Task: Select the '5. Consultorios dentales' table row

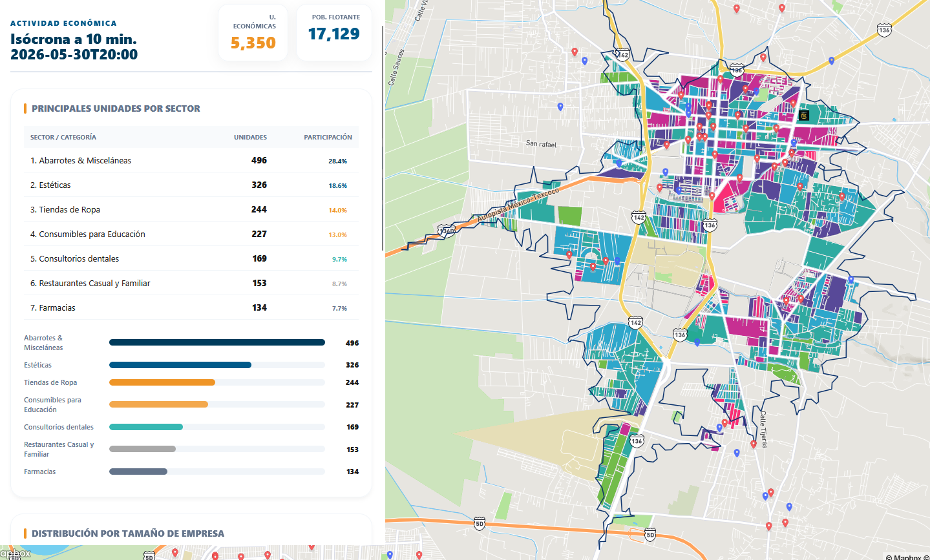Action: click(x=191, y=259)
